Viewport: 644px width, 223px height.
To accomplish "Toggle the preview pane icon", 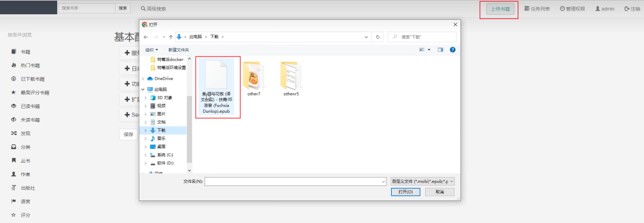I will click(440, 49).
